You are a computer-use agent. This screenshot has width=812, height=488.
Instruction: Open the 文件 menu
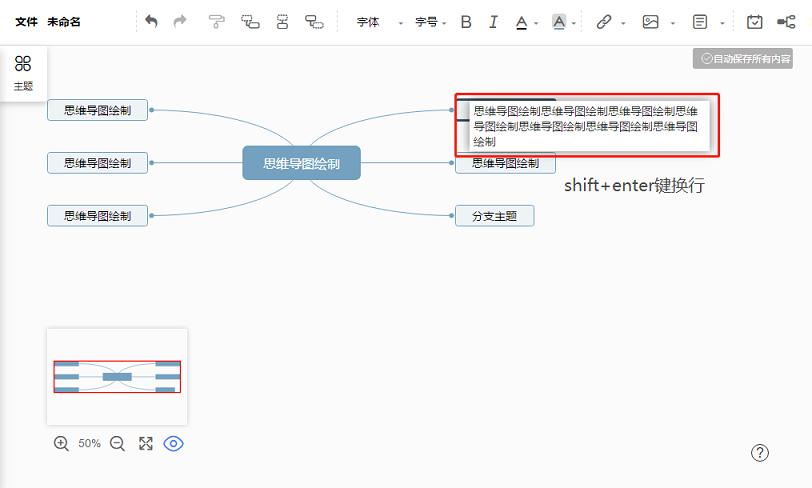click(x=26, y=22)
